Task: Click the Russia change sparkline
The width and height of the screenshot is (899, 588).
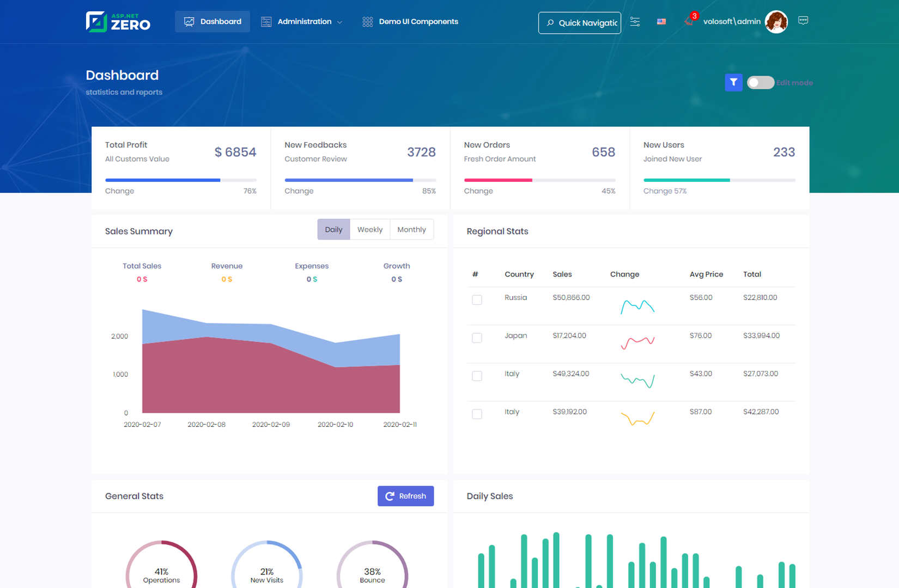Action: coord(637,307)
